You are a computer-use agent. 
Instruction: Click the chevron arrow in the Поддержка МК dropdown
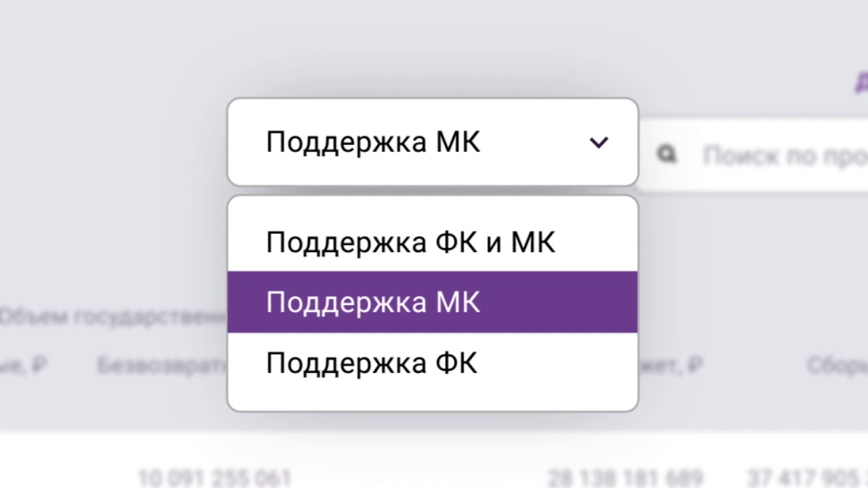599,142
